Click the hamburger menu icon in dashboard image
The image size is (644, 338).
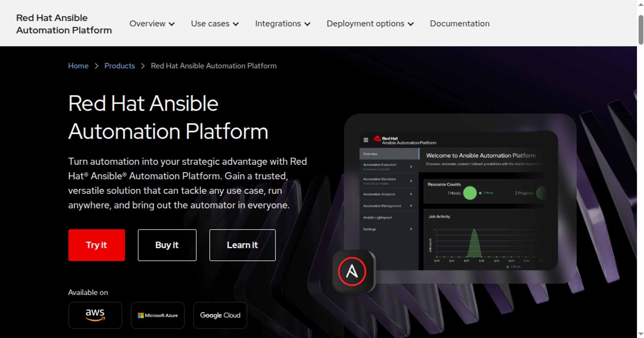[366, 140]
